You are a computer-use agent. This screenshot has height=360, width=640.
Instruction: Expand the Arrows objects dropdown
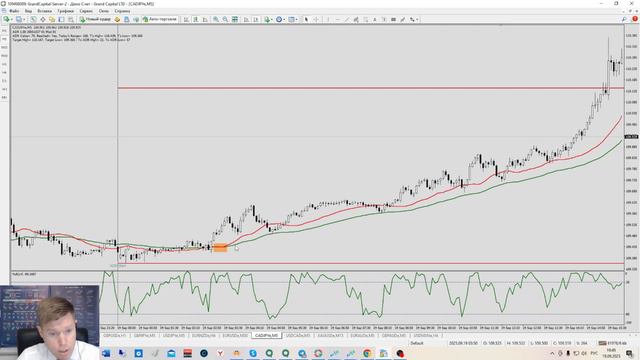click(417, 19)
